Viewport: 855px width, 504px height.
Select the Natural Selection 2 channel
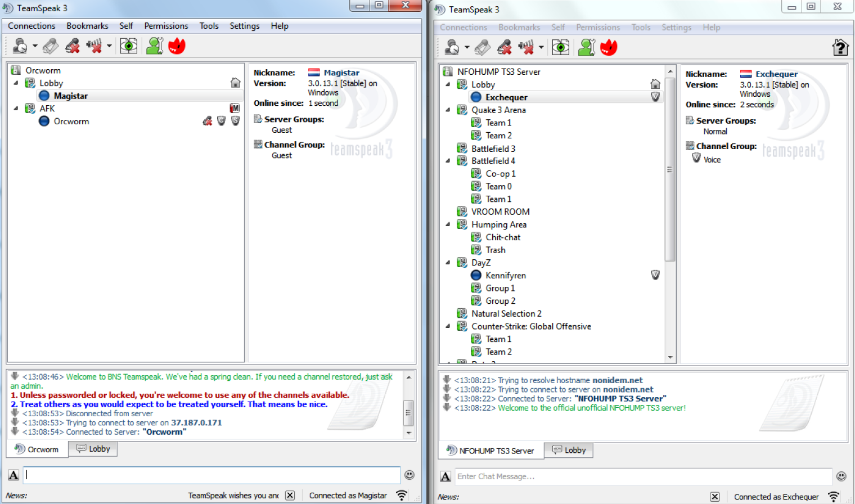(506, 313)
